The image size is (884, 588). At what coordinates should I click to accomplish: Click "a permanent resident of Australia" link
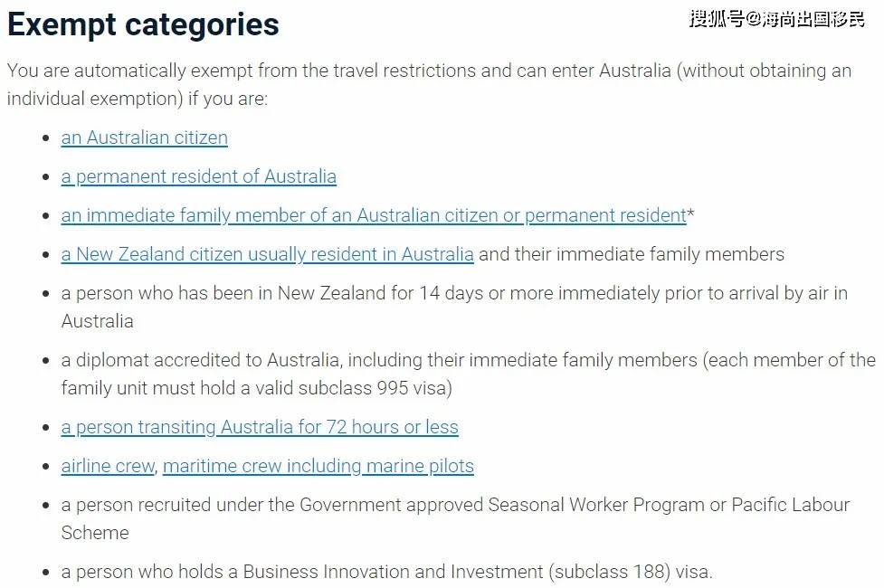point(199,176)
